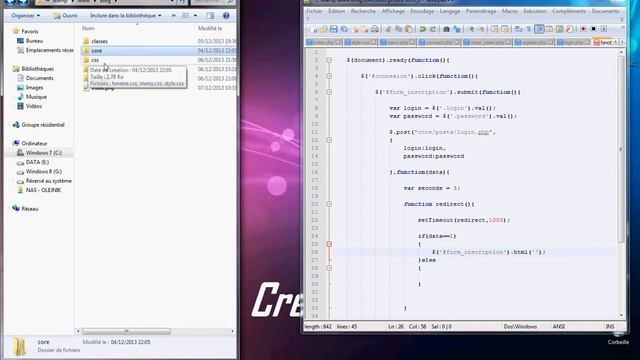Collapse the fold marker on line 2
The image size is (640, 360).
[329, 60]
